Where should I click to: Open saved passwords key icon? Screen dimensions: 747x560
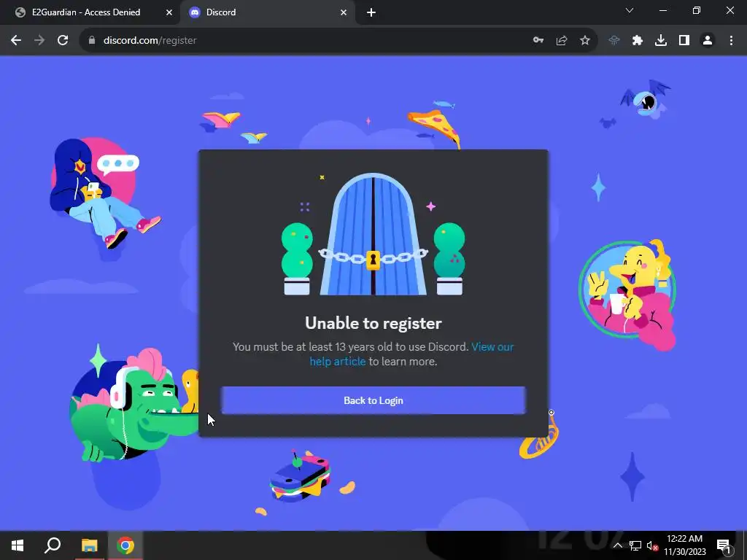pyautogui.click(x=538, y=41)
